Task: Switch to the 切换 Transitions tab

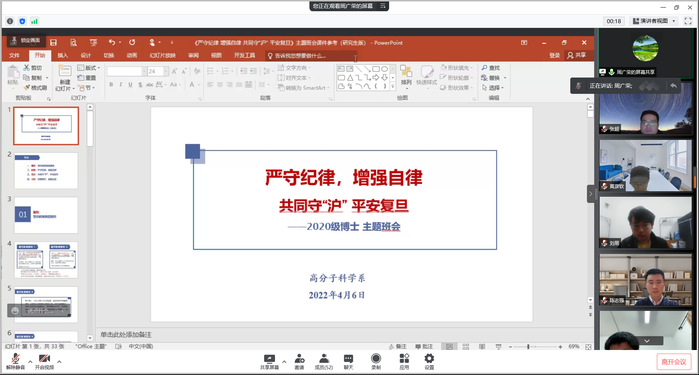Action: pos(109,55)
